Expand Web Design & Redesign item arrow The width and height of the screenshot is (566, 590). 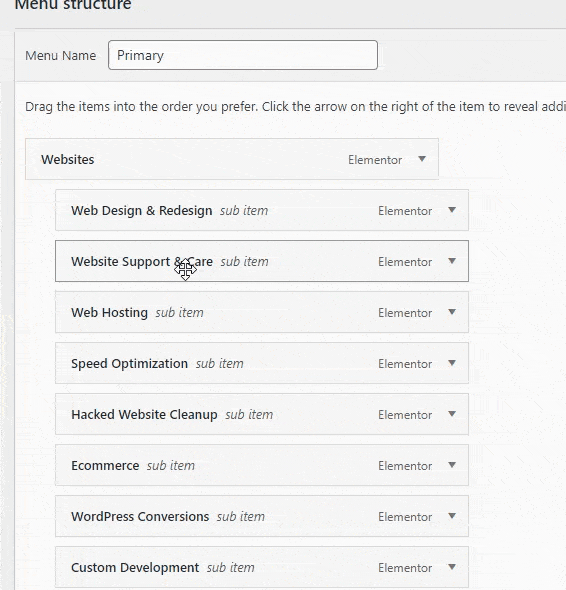[x=452, y=210]
